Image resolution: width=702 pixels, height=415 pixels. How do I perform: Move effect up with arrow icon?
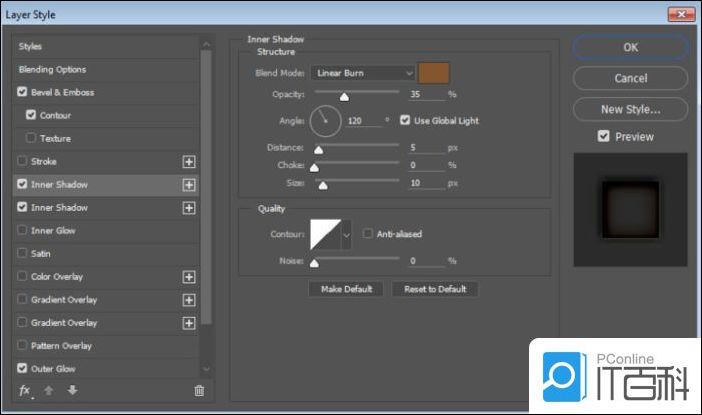click(49, 391)
